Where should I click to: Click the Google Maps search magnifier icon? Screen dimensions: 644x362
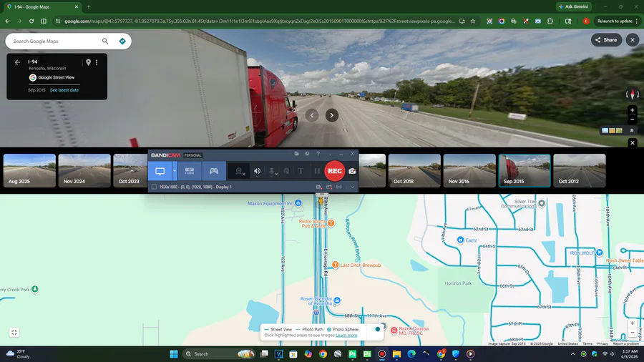tap(105, 41)
